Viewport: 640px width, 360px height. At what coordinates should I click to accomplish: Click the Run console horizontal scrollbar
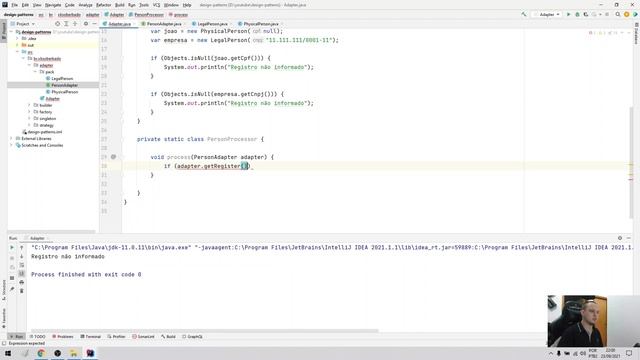(x=204, y=331)
